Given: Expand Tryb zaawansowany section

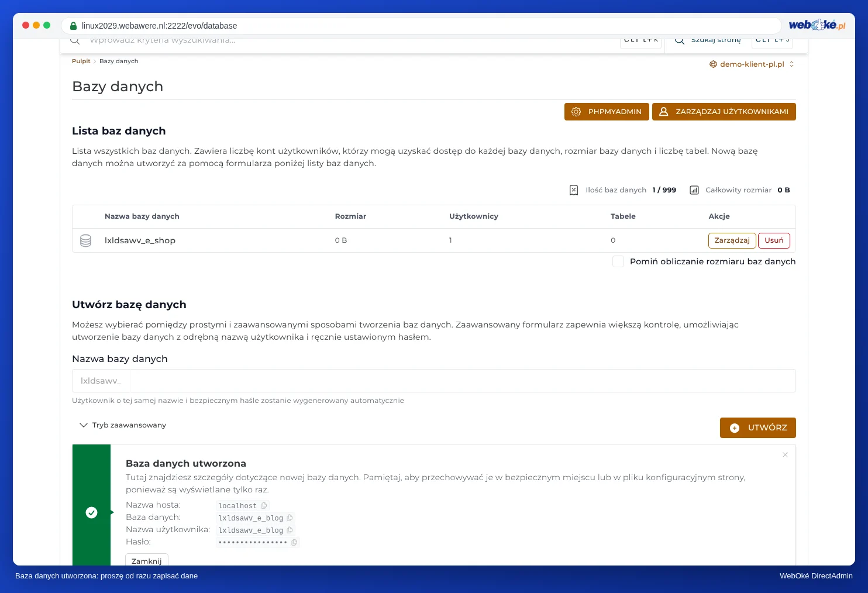Looking at the screenshot, I should (123, 425).
